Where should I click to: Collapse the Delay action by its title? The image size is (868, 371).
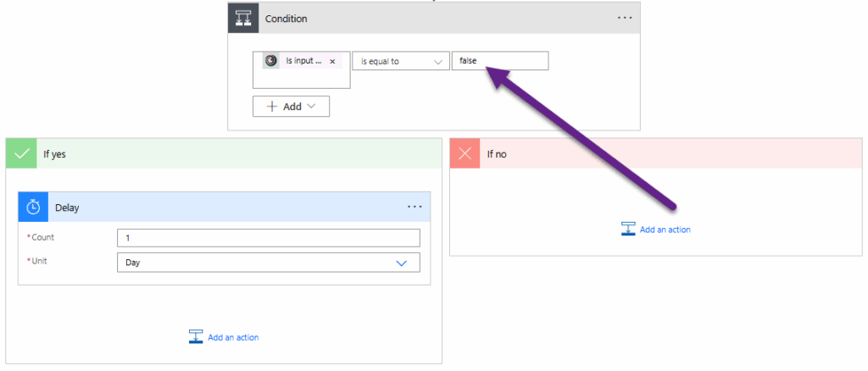tap(68, 207)
